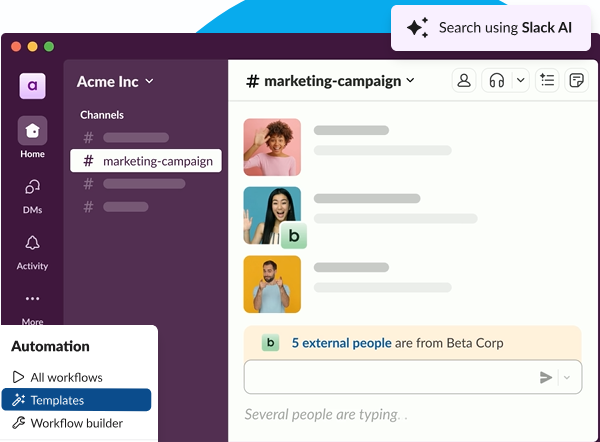
Task: Open the list view icon in header
Action: point(547,80)
